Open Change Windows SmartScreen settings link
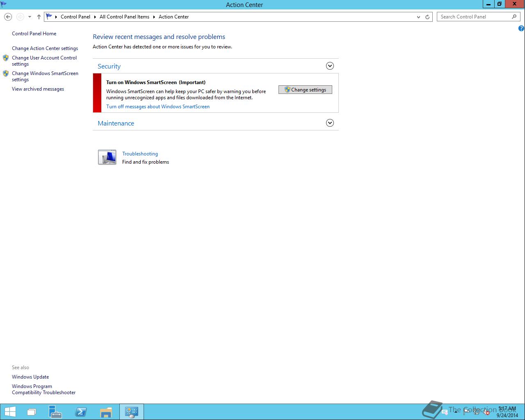This screenshot has height=420, width=525. 45,76
